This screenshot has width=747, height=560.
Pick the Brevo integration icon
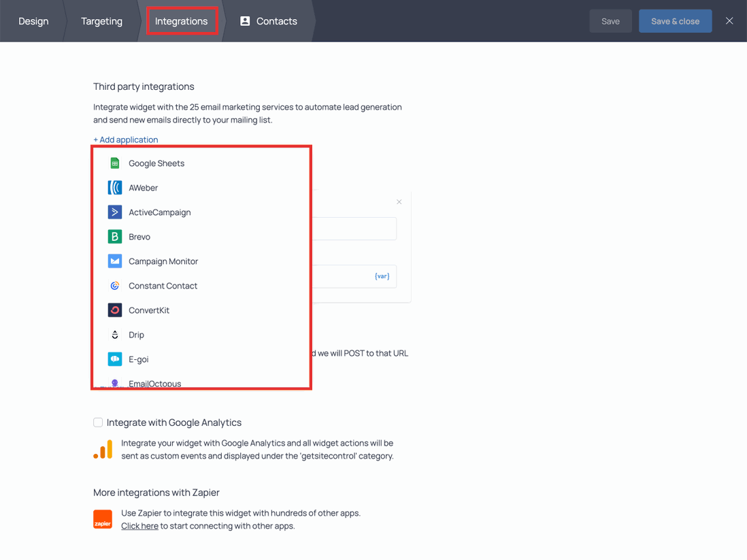coord(114,236)
